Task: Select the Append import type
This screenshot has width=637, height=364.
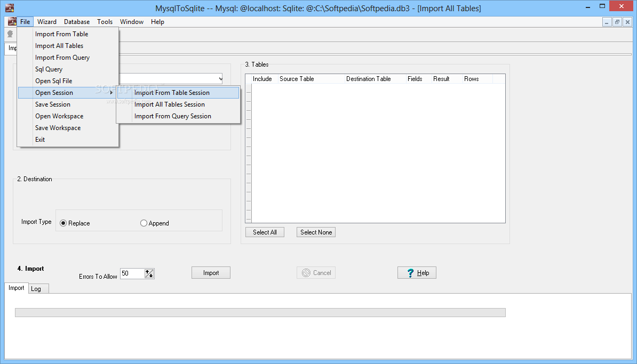Action: [154, 223]
